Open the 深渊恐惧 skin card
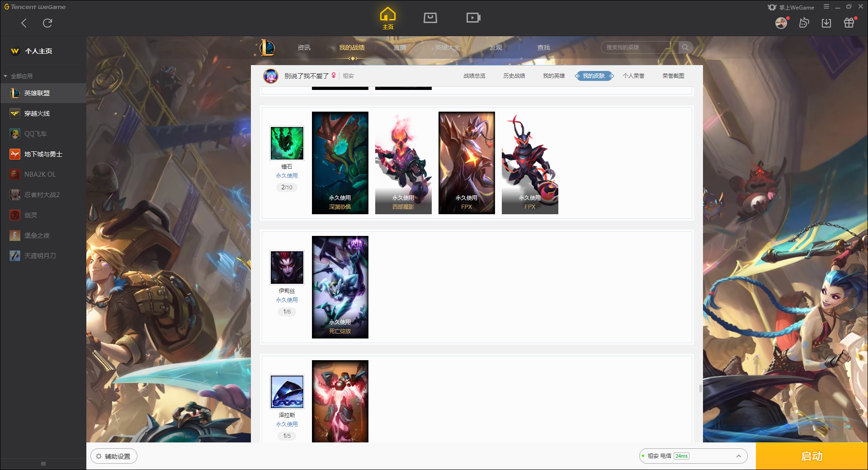 click(x=340, y=163)
